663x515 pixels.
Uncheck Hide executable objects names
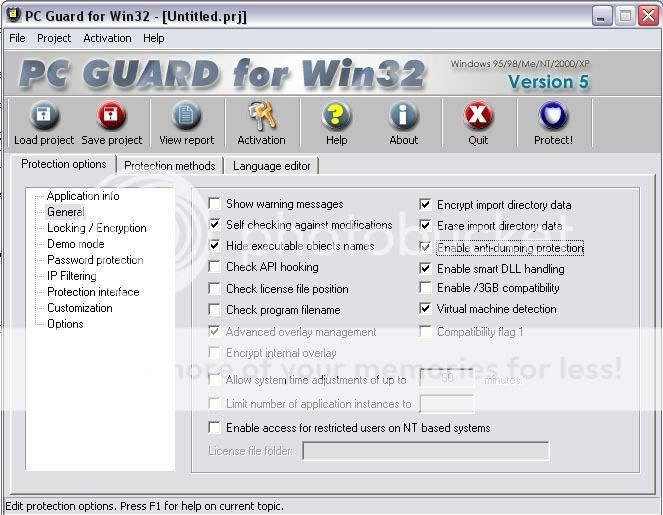point(214,246)
